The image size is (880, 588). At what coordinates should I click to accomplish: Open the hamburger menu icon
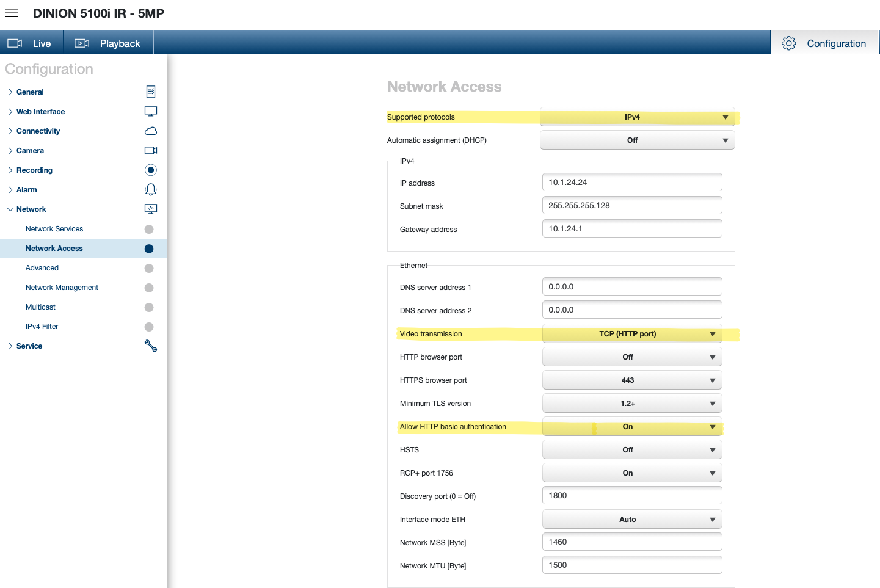[x=12, y=13]
